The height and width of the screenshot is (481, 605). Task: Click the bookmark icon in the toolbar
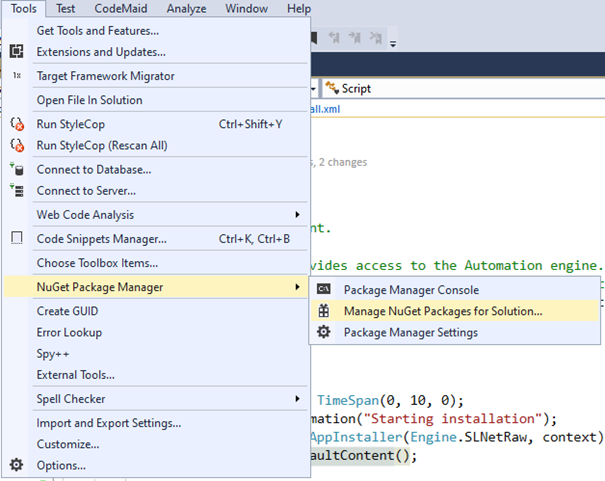pos(314,38)
